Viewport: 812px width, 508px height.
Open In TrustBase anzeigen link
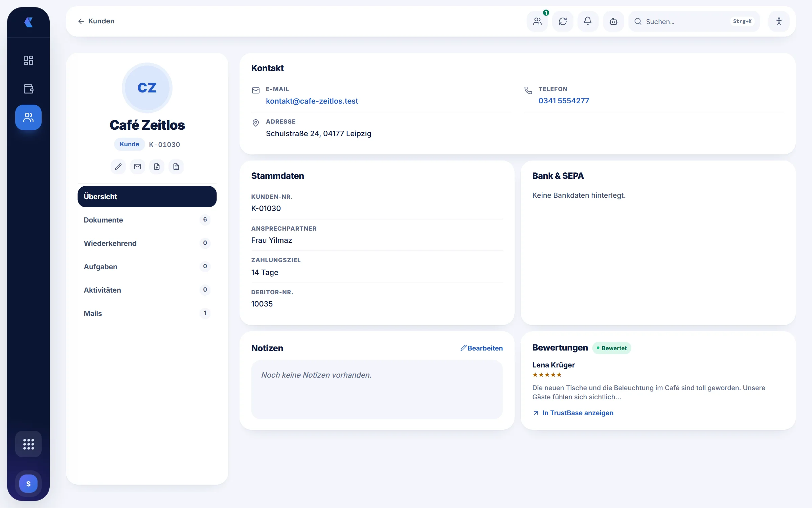pyautogui.click(x=573, y=413)
